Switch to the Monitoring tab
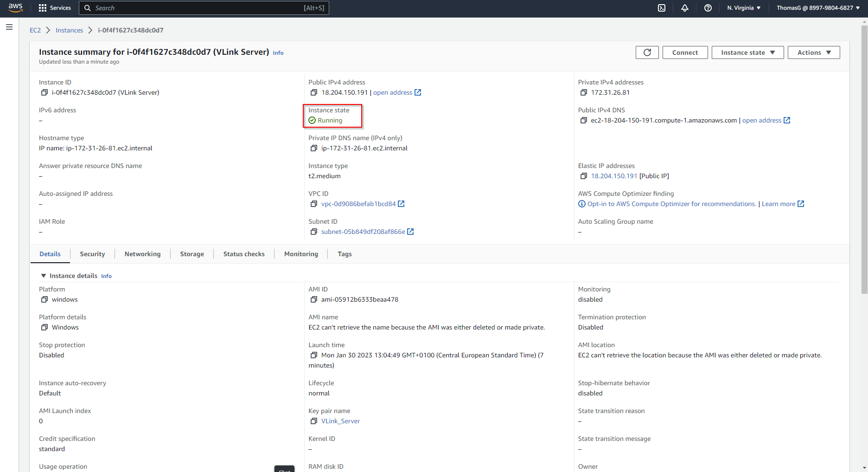The image size is (868, 472). pos(301,254)
